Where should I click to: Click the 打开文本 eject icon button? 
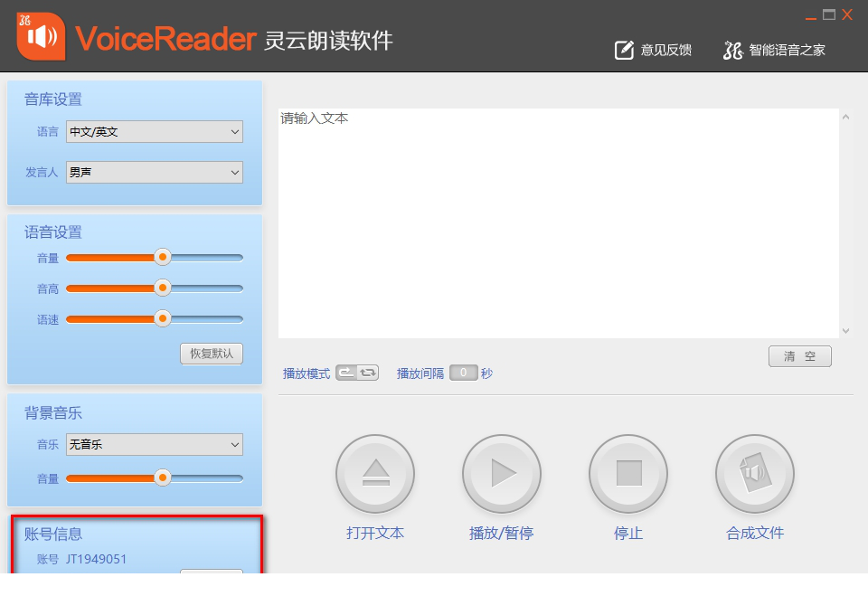pyautogui.click(x=375, y=474)
